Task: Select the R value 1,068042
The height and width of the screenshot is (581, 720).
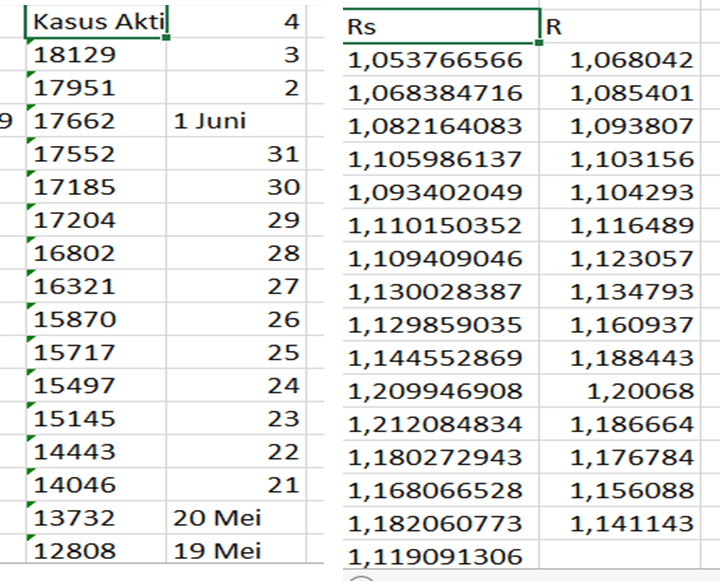Action: [x=630, y=60]
